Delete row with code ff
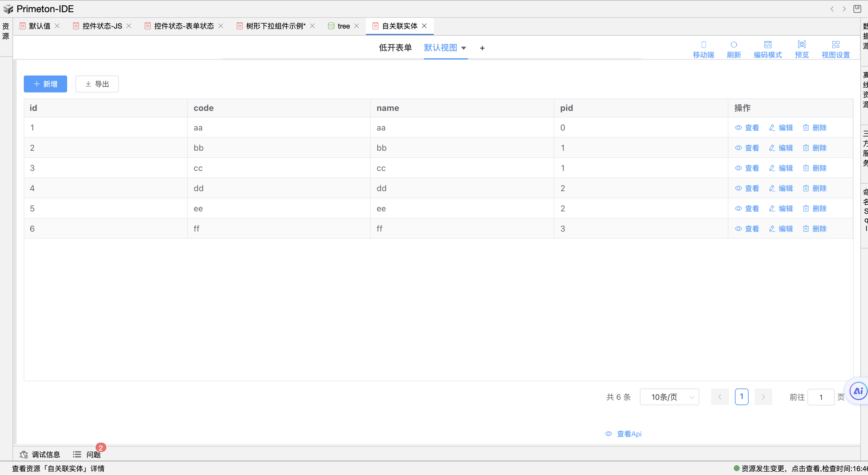868x475 pixels. tap(815, 229)
